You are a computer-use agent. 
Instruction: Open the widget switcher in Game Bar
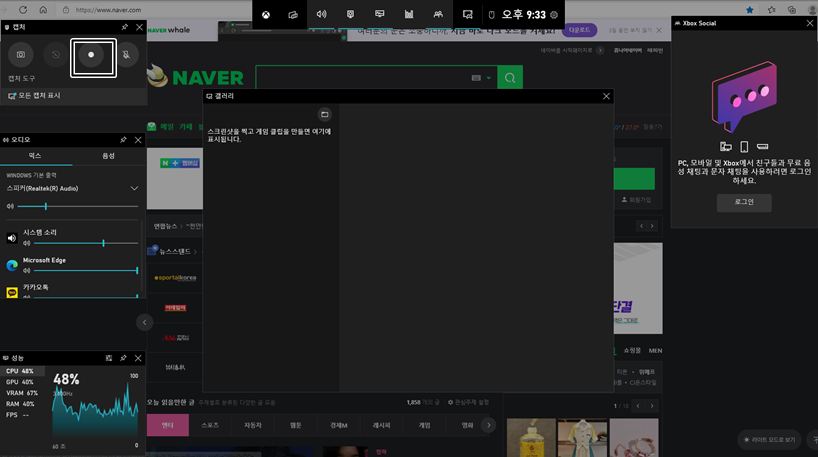tap(293, 15)
